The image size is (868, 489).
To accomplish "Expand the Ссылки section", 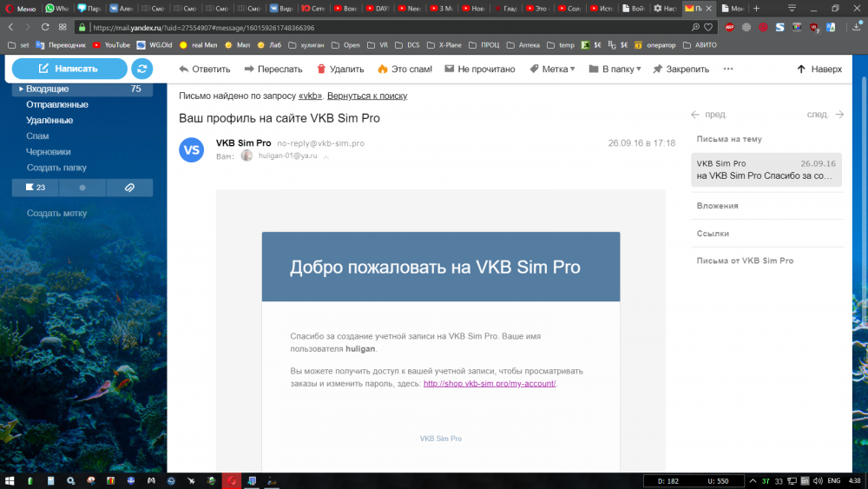I will [x=713, y=234].
